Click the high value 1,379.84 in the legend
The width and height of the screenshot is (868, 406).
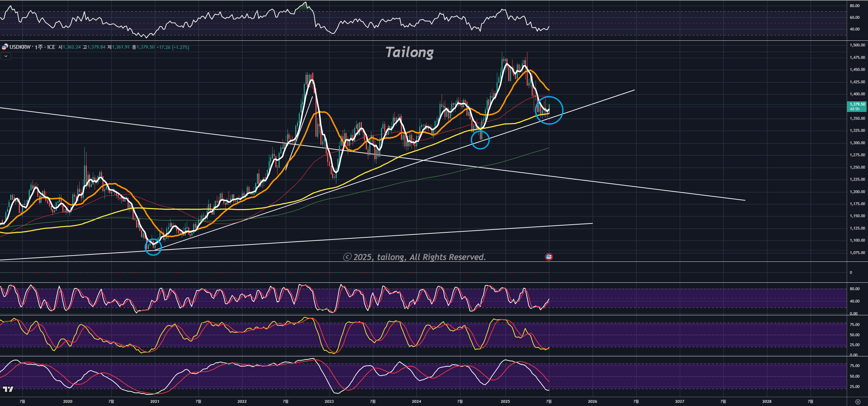(96, 47)
